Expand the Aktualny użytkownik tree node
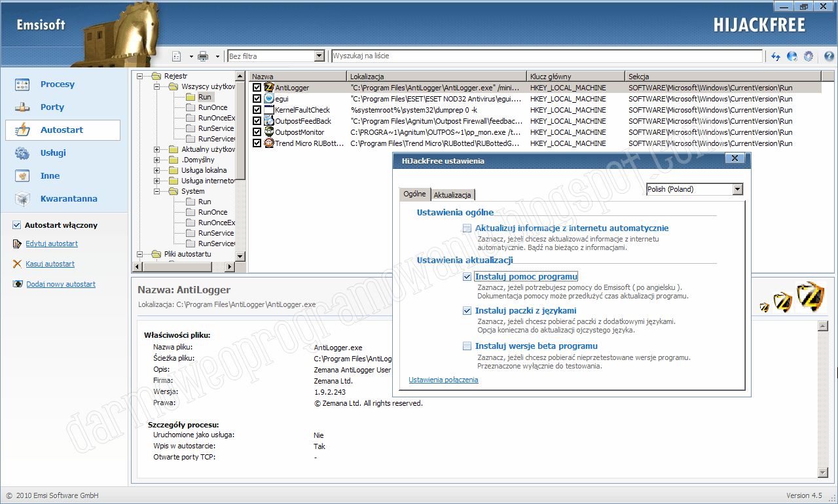 156,149
